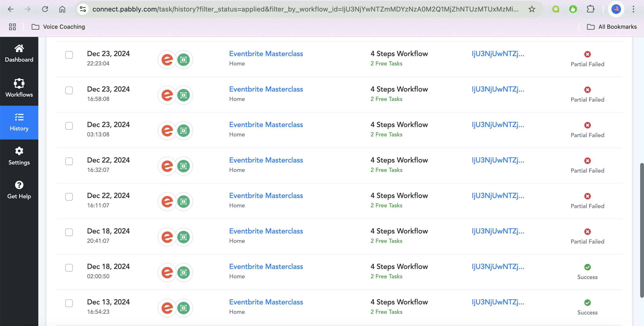Tick checkbox for Dec 23 22:23:04 row

point(69,55)
